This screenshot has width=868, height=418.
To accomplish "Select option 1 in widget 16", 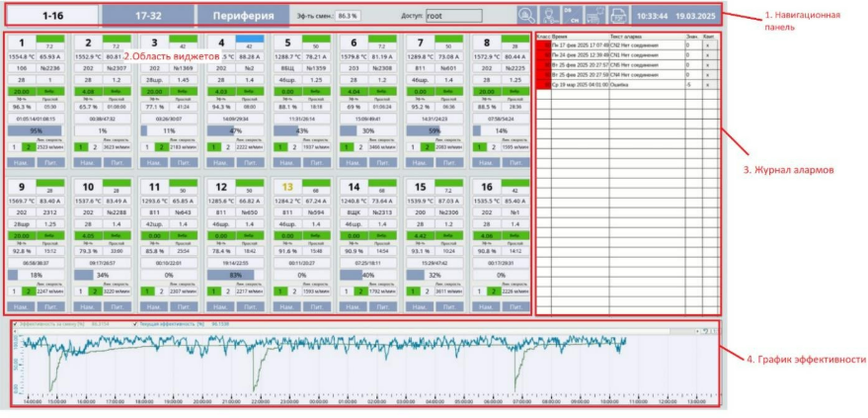I will click(x=479, y=292).
